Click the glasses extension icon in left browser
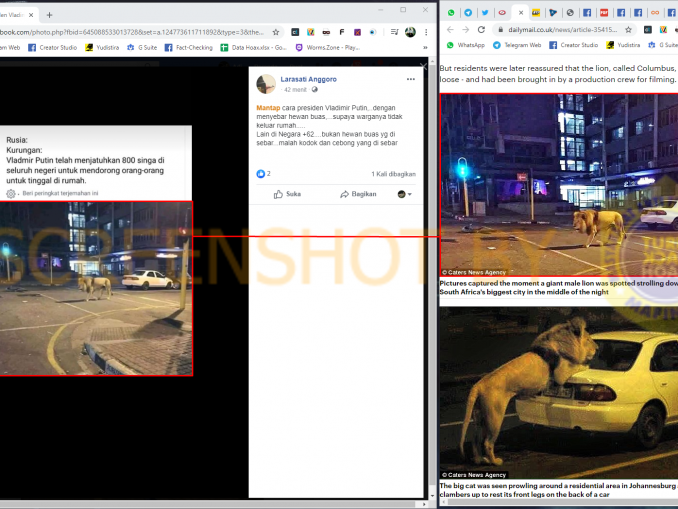Viewport: 678px width, 509px height. tap(326, 32)
